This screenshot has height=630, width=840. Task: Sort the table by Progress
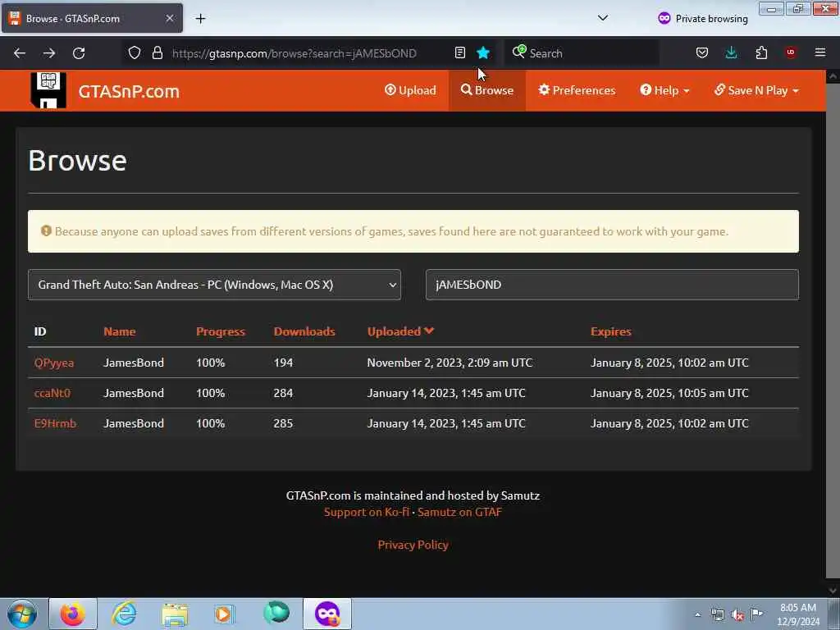[x=220, y=331]
